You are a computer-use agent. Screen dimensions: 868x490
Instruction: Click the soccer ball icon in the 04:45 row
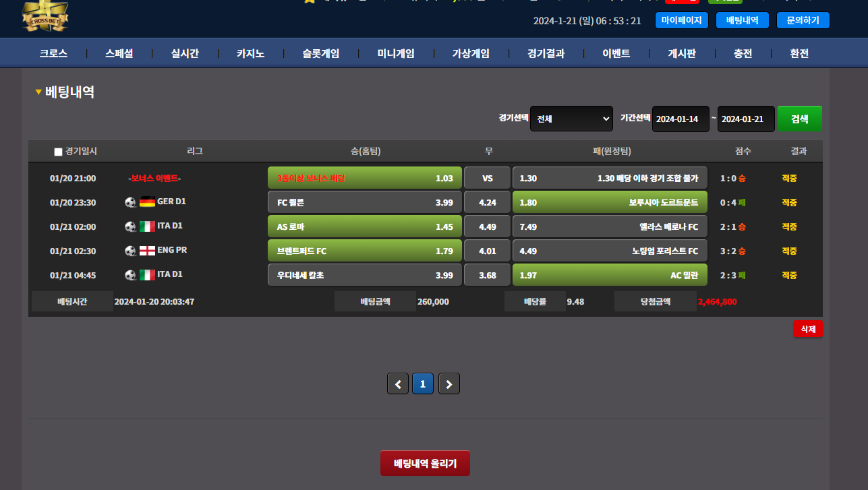(x=131, y=274)
